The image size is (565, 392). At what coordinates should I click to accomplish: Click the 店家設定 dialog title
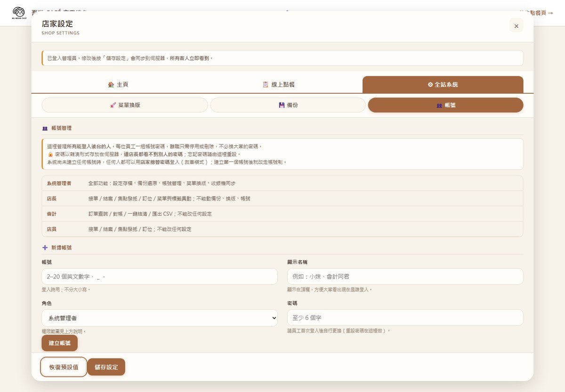pyautogui.click(x=57, y=24)
